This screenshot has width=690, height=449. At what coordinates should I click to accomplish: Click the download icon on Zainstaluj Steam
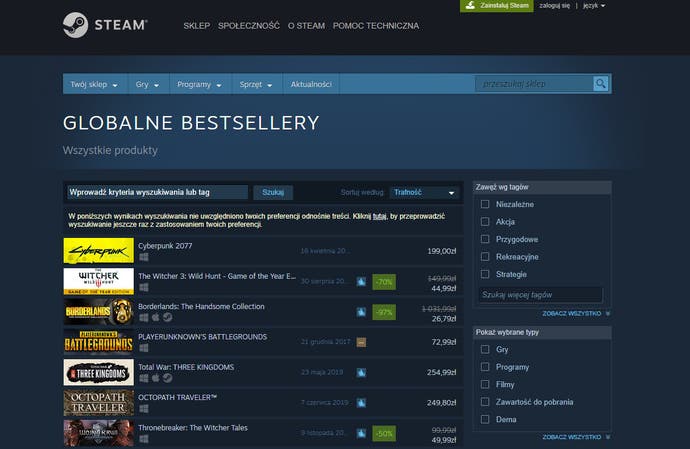click(470, 5)
